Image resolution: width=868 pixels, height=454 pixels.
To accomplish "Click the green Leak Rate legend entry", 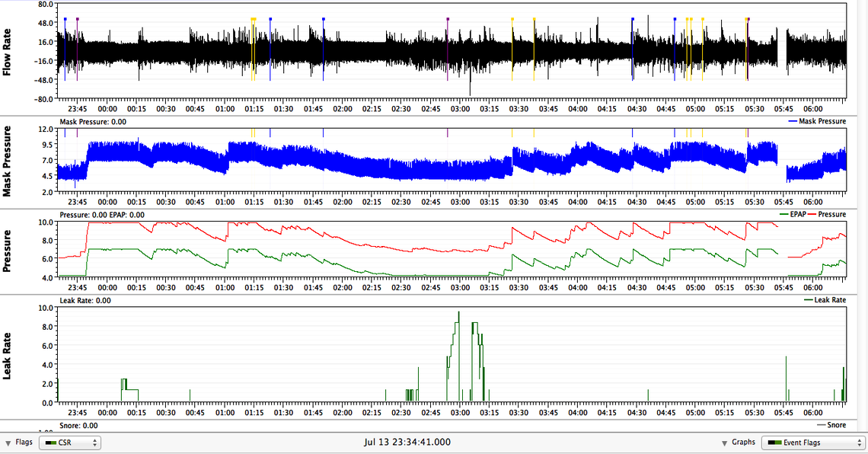I will pyautogui.click(x=825, y=300).
